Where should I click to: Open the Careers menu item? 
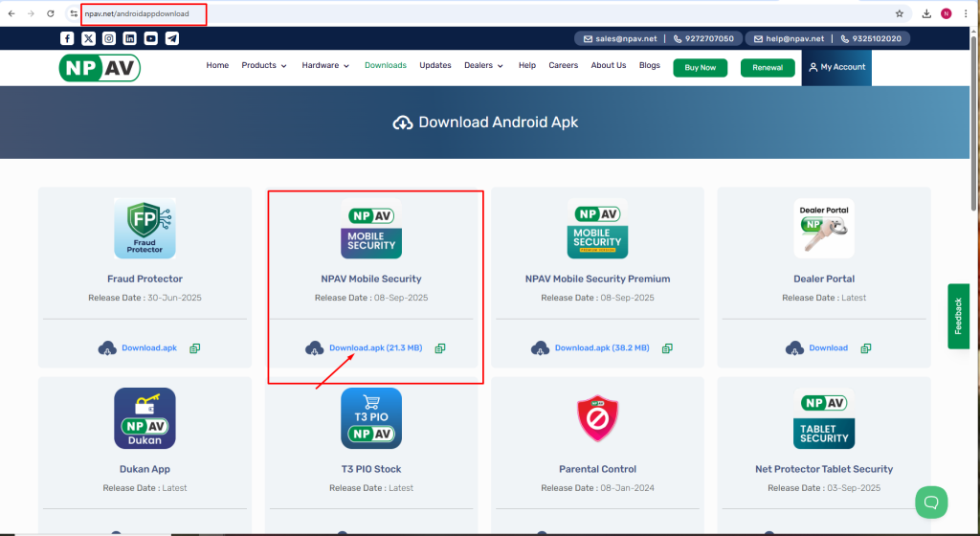[x=563, y=66]
